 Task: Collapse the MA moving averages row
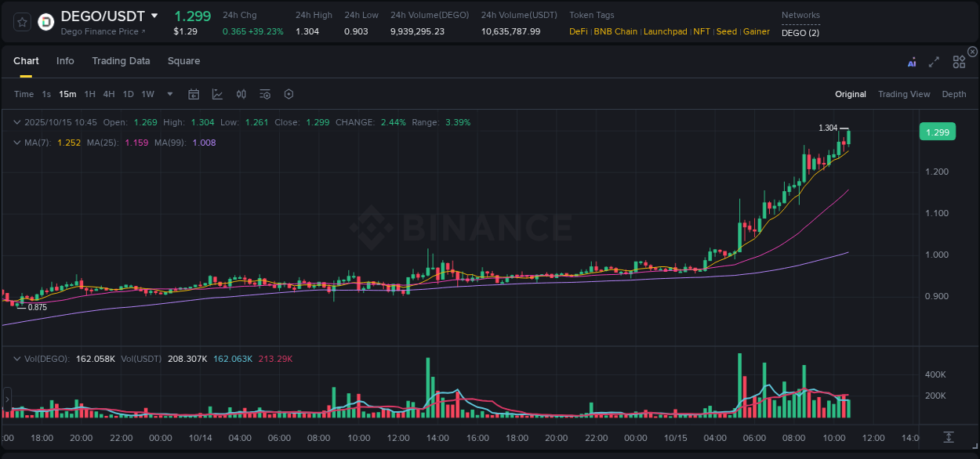[17, 143]
